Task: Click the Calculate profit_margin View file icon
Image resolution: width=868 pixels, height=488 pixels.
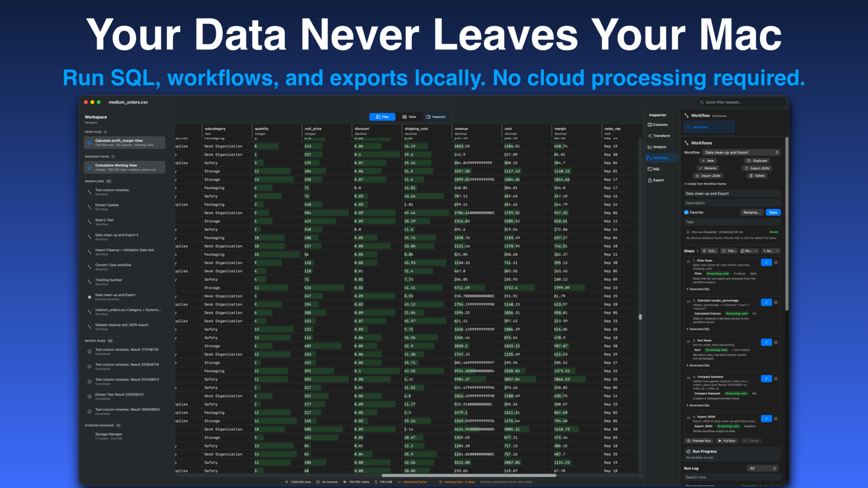Action: coord(90,143)
